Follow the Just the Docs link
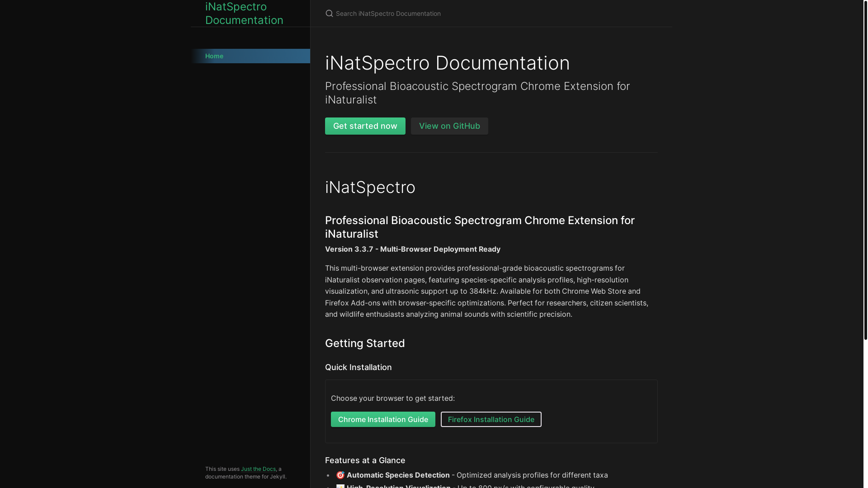This screenshot has width=868, height=488. tap(258, 469)
